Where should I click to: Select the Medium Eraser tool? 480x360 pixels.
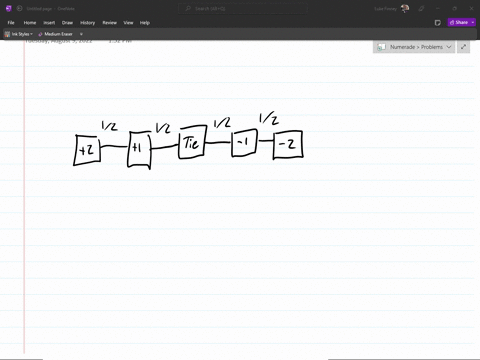click(x=55, y=34)
